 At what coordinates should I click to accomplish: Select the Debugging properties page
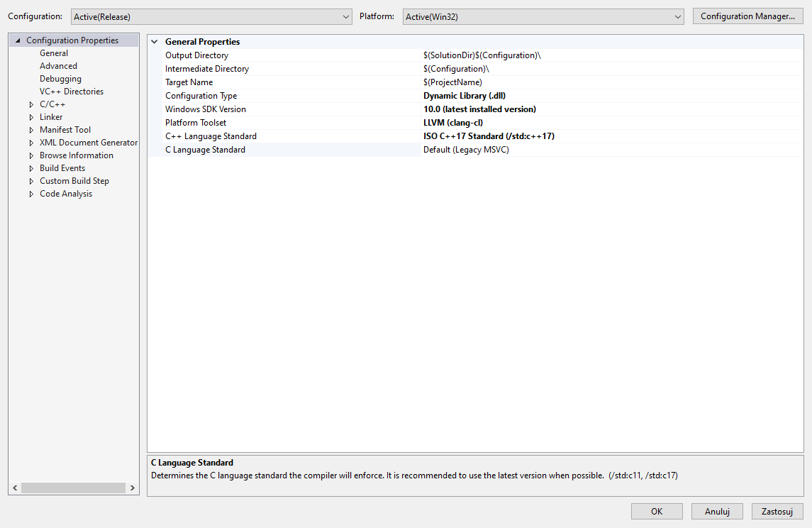click(60, 79)
